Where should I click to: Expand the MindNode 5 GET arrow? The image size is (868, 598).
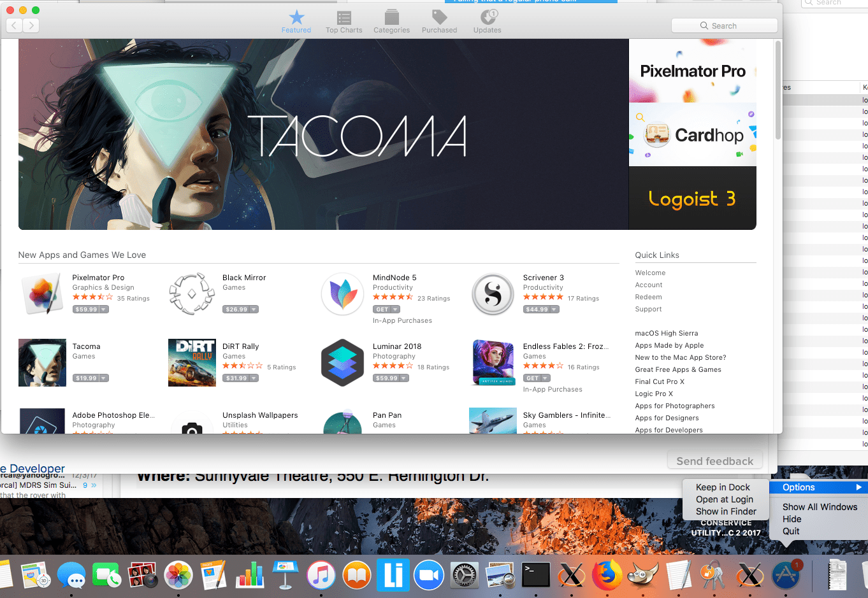click(x=395, y=310)
